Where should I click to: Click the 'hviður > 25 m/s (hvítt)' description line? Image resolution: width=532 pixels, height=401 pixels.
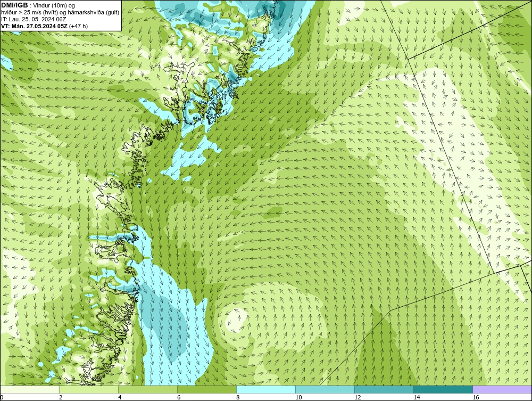(x=60, y=13)
